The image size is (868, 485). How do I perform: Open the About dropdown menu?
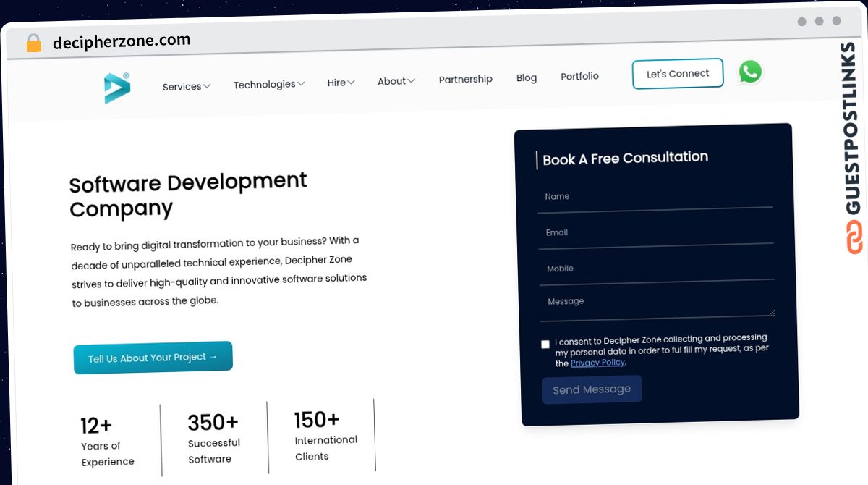396,81
